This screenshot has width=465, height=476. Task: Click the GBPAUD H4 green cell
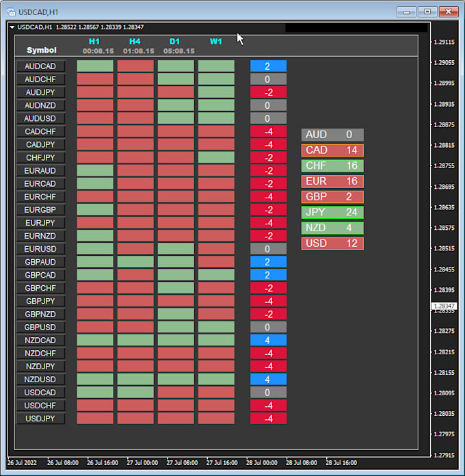(135, 262)
